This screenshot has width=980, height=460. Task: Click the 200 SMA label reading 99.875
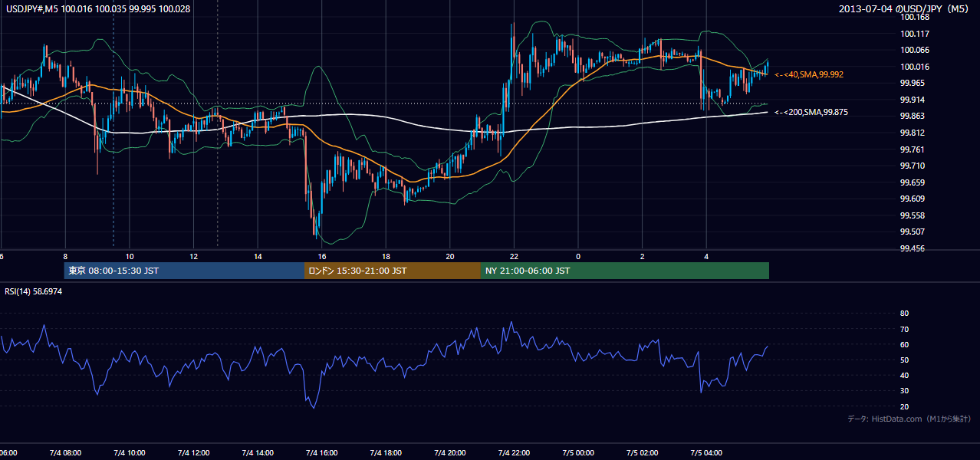tap(811, 113)
